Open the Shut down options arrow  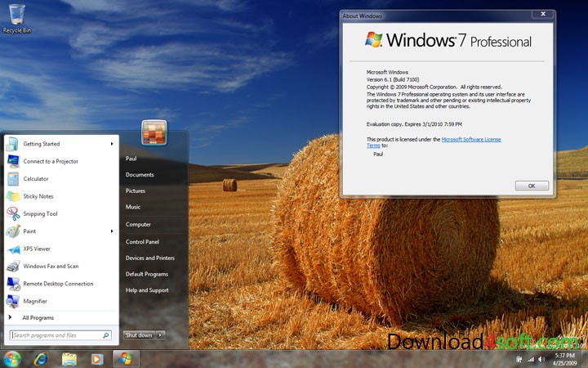pyautogui.click(x=161, y=335)
